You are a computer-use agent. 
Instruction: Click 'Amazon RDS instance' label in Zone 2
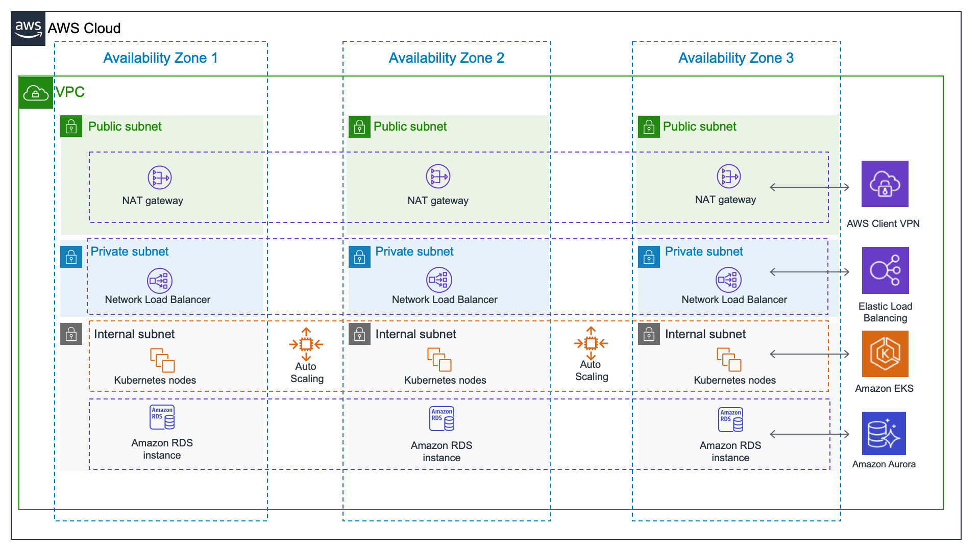coord(442,452)
